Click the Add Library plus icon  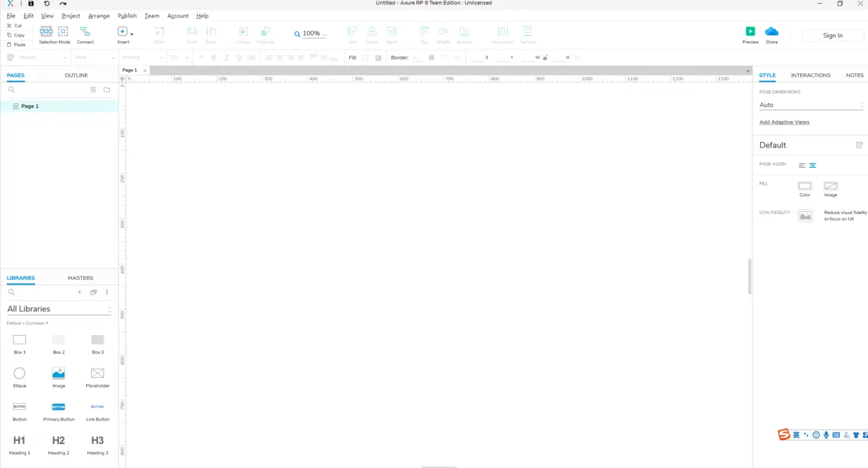coord(80,292)
